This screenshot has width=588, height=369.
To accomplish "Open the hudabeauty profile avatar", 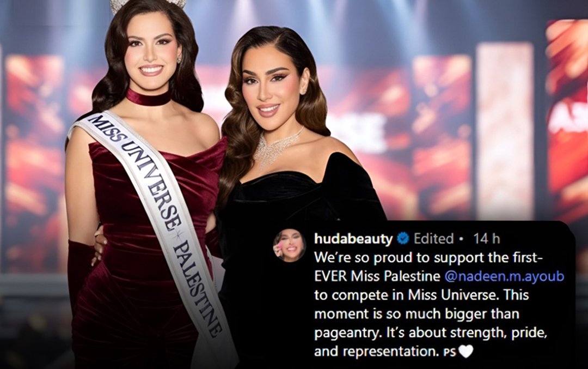I will pos(289,245).
